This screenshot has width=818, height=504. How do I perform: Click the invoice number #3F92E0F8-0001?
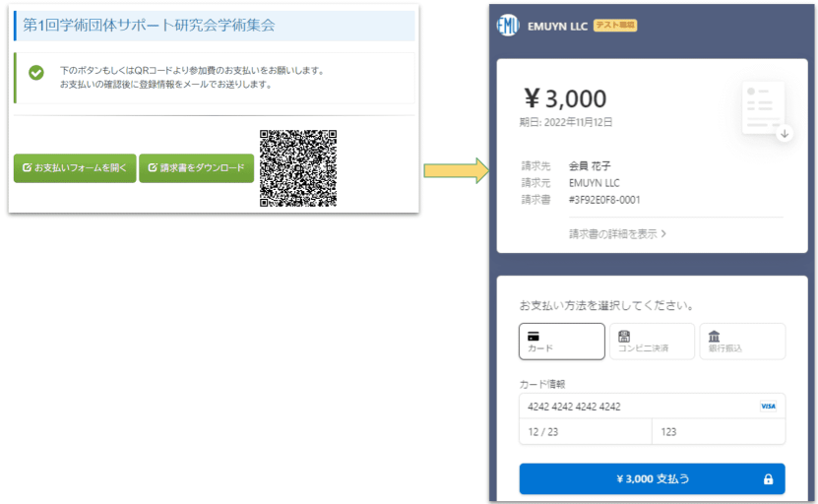coord(604,200)
